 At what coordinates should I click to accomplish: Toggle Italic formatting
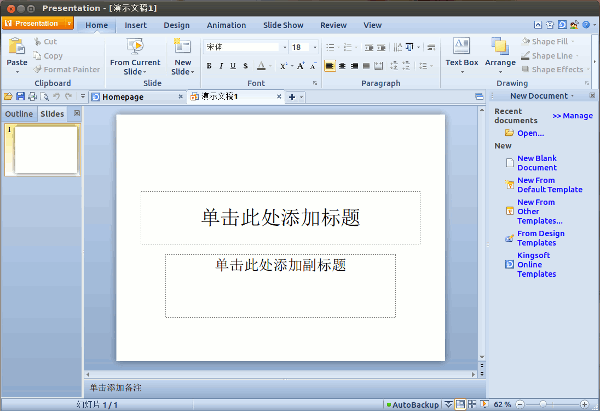pos(221,66)
